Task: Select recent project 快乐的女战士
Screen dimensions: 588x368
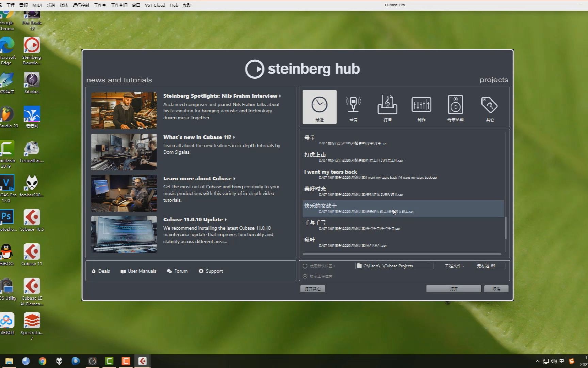Action: tap(403, 209)
